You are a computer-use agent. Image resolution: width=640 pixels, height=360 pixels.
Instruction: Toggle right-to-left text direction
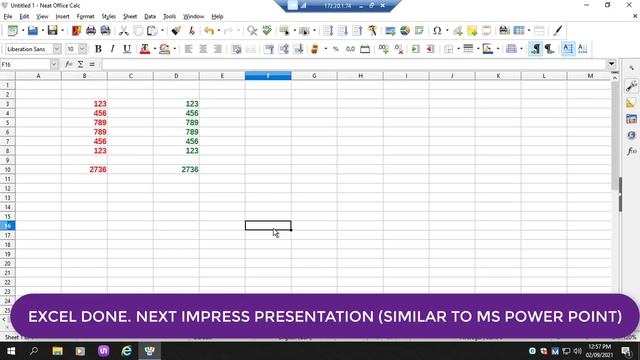pyautogui.click(x=549, y=49)
